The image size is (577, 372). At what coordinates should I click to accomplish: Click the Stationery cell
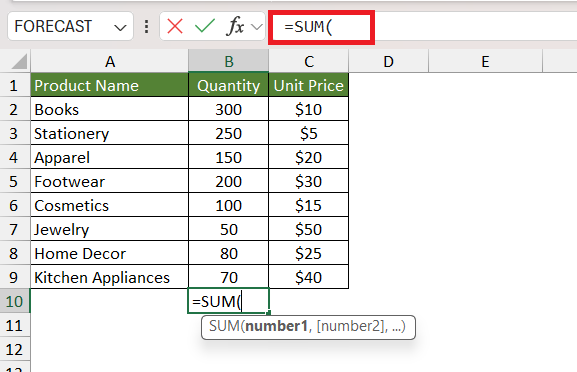[x=110, y=133]
